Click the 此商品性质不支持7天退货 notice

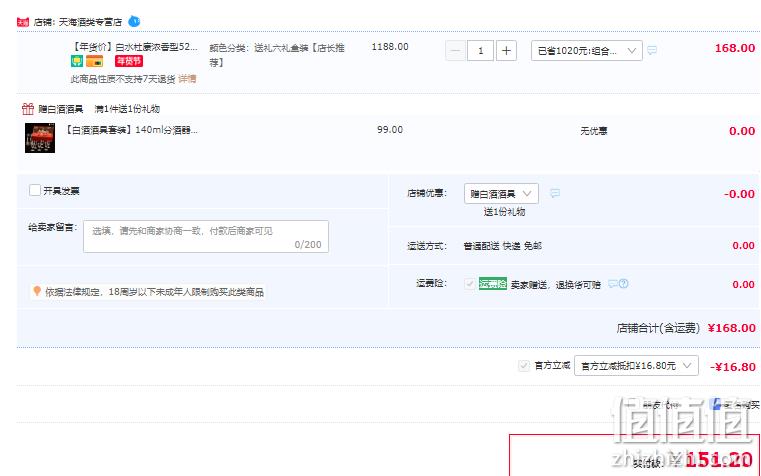pos(123,79)
